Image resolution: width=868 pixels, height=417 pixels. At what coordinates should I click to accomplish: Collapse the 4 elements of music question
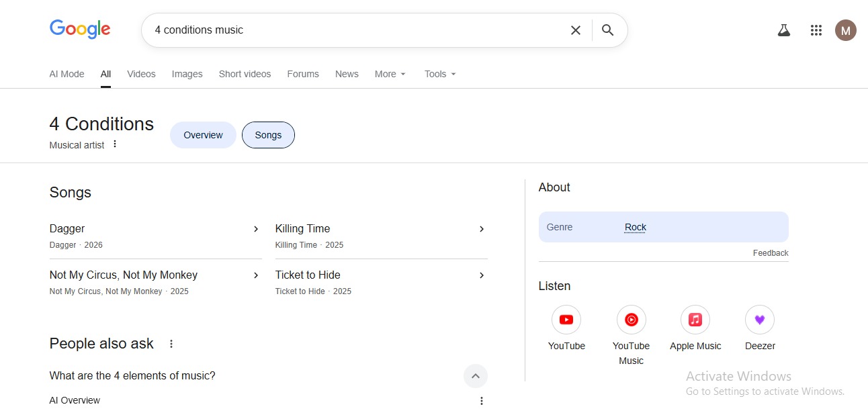pos(476,376)
